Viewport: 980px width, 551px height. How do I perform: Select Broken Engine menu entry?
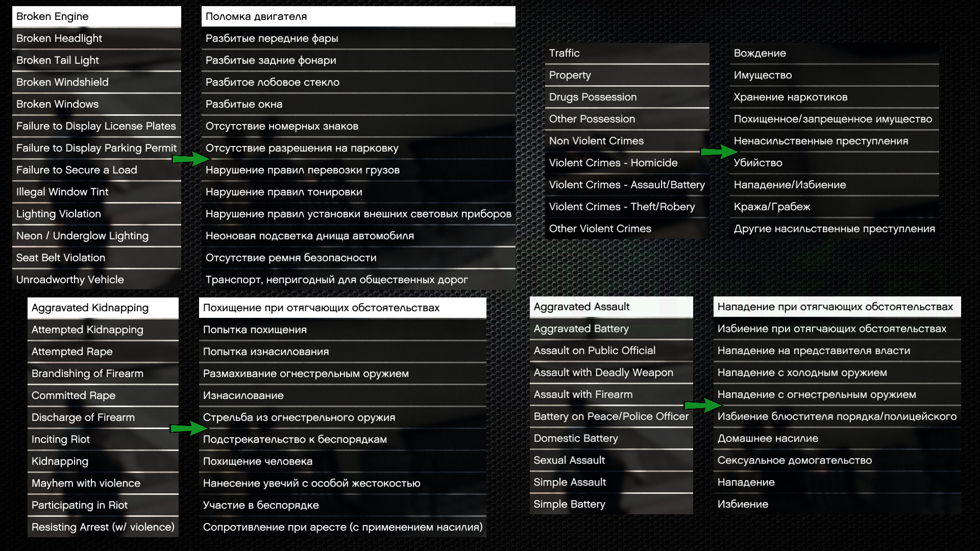point(96,16)
